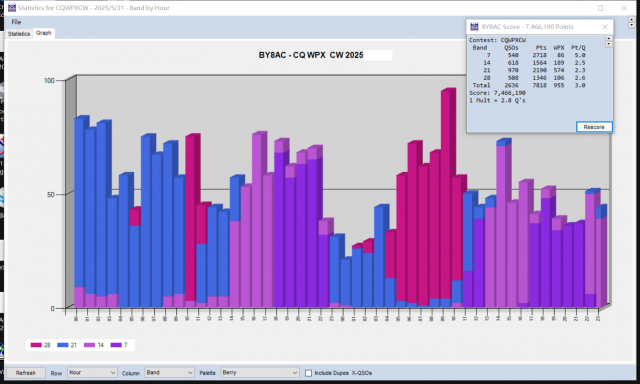
Task: Click the Column label next to Band dropdown
Action: click(131, 373)
